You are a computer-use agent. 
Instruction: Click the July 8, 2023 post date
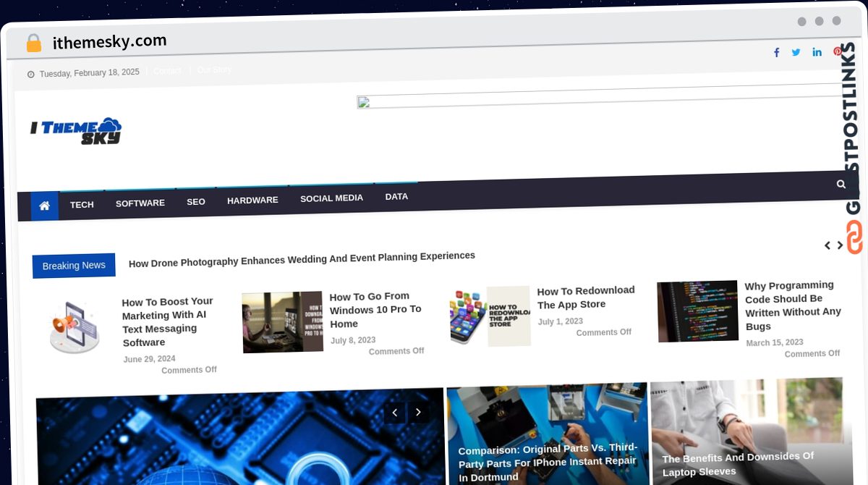point(353,340)
